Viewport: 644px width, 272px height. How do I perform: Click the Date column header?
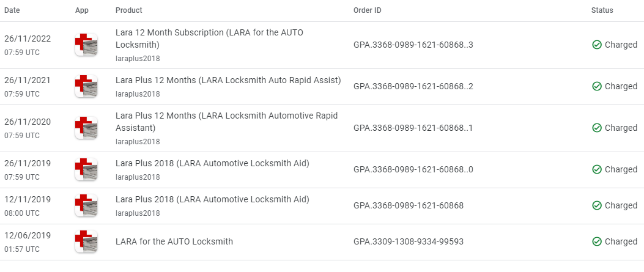click(12, 10)
